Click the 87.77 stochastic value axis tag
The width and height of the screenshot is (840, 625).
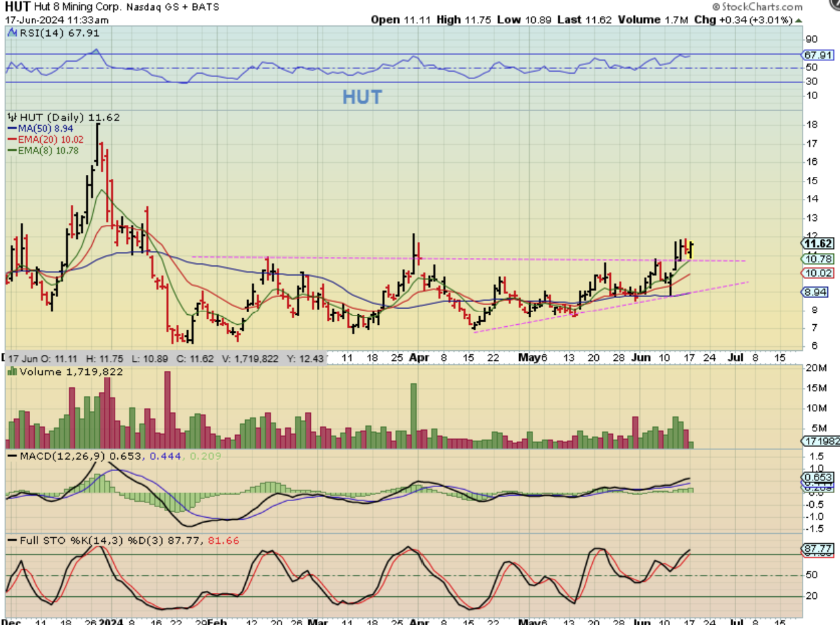point(817,548)
